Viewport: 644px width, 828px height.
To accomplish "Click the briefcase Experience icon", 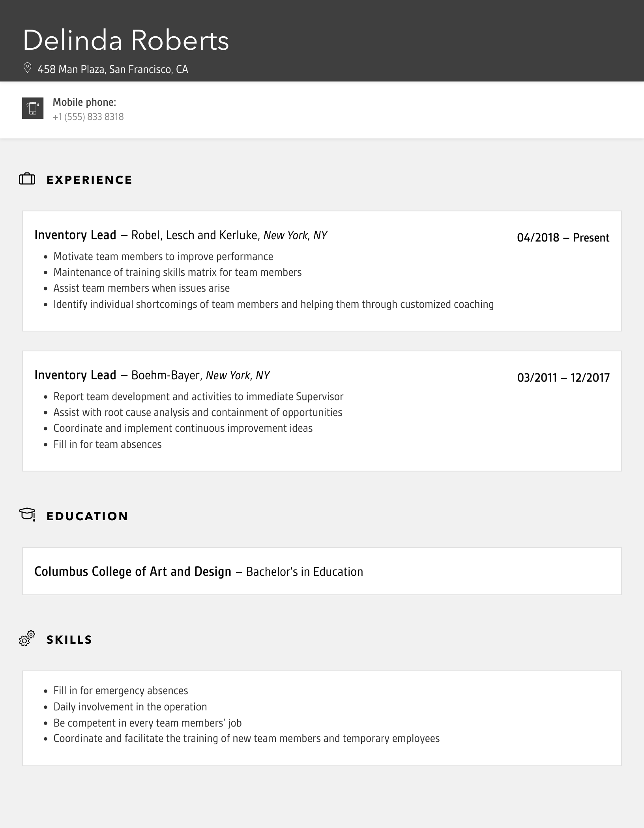I will [x=27, y=179].
